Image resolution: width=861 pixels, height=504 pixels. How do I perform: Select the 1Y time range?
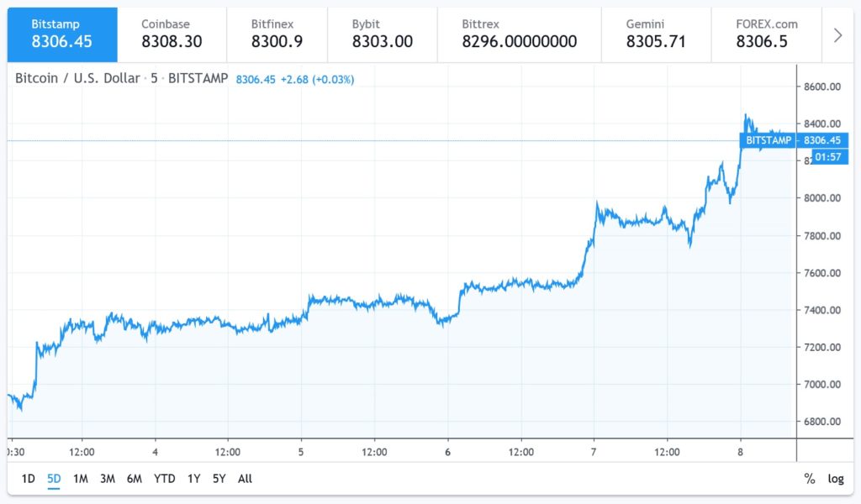(193, 479)
